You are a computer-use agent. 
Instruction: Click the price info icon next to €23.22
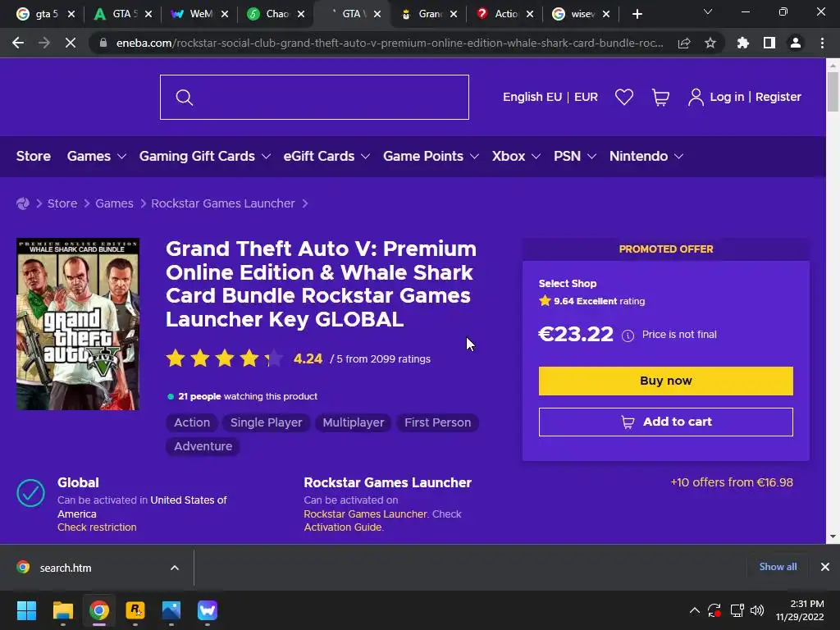[x=628, y=336]
